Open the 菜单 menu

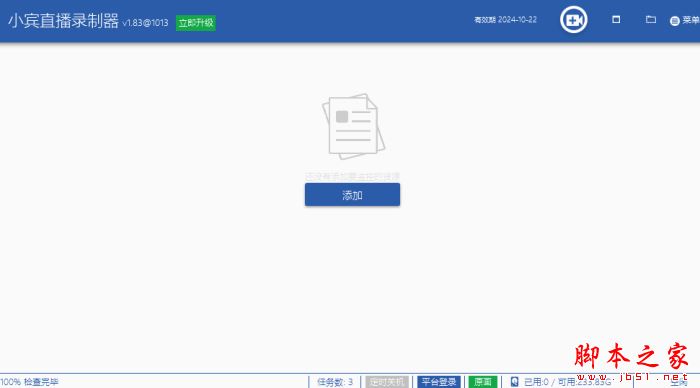[684, 20]
